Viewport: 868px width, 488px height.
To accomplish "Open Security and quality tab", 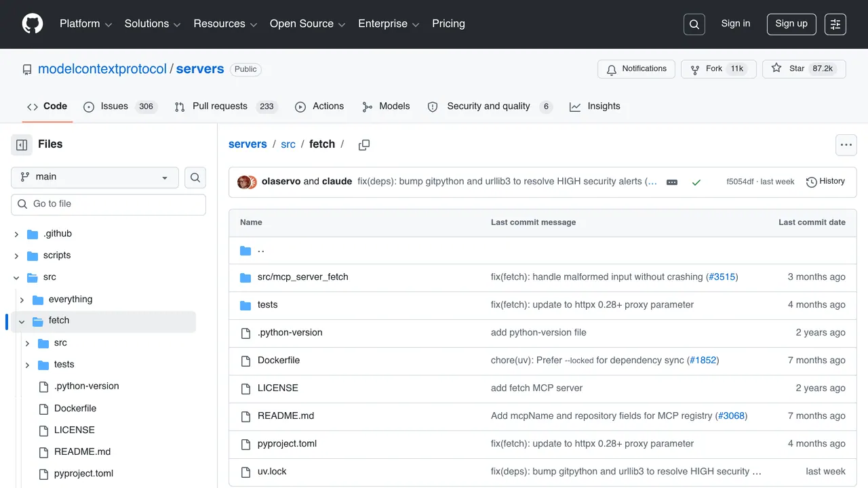I will (490, 106).
